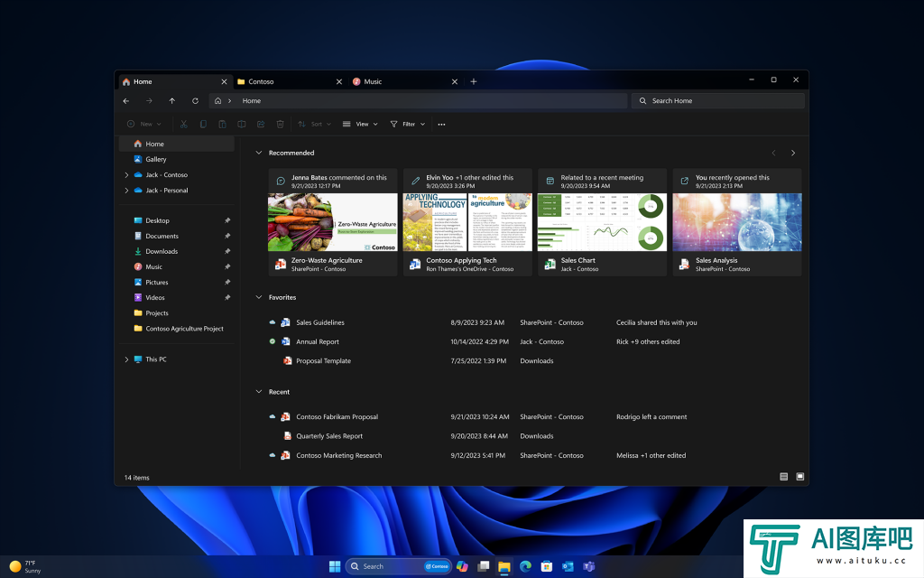Show next recommended files with right arrow

793,153
